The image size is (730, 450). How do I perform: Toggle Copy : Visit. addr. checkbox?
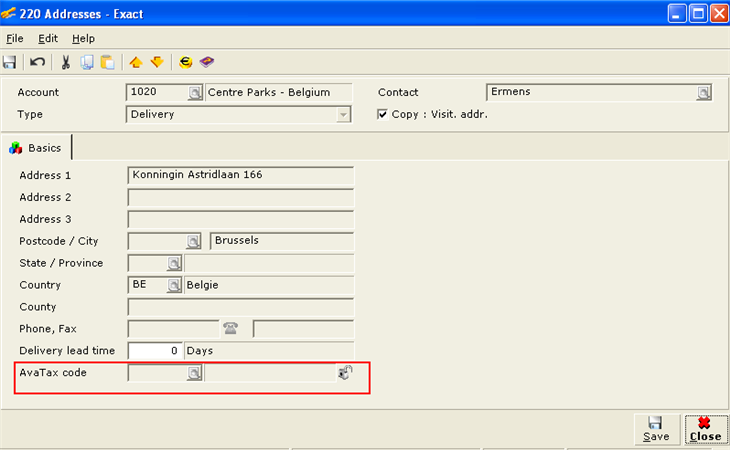click(382, 114)
